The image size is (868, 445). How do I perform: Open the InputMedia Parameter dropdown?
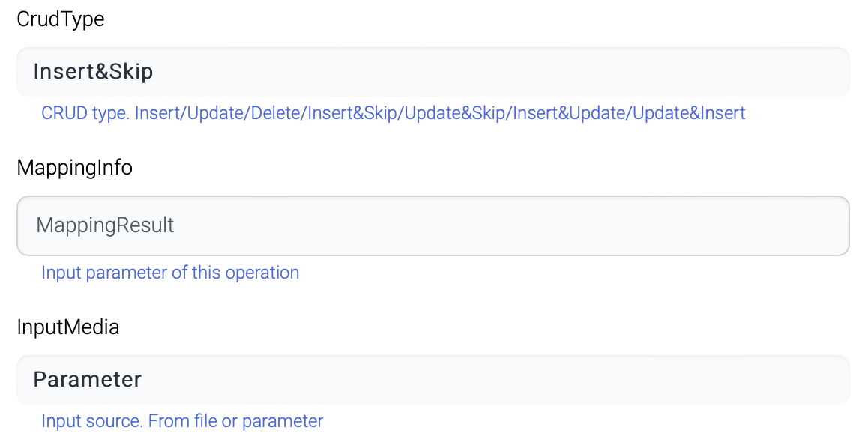click(x=433, y=380)
